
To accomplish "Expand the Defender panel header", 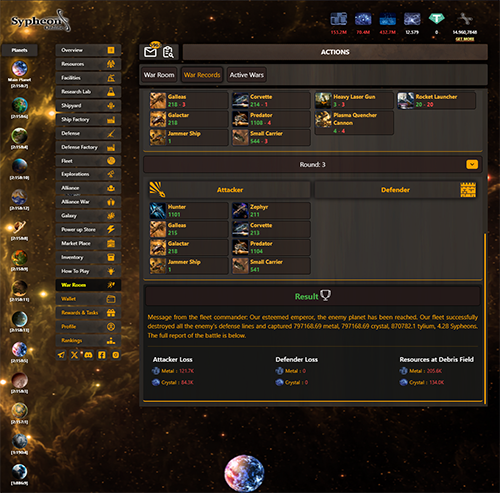I will pos(396,190).
